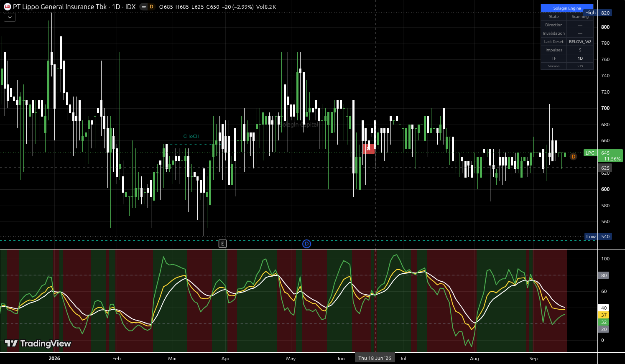Click the 80 level label on the oscillator axis
The image size is (625, 364).
click(604, 275)
